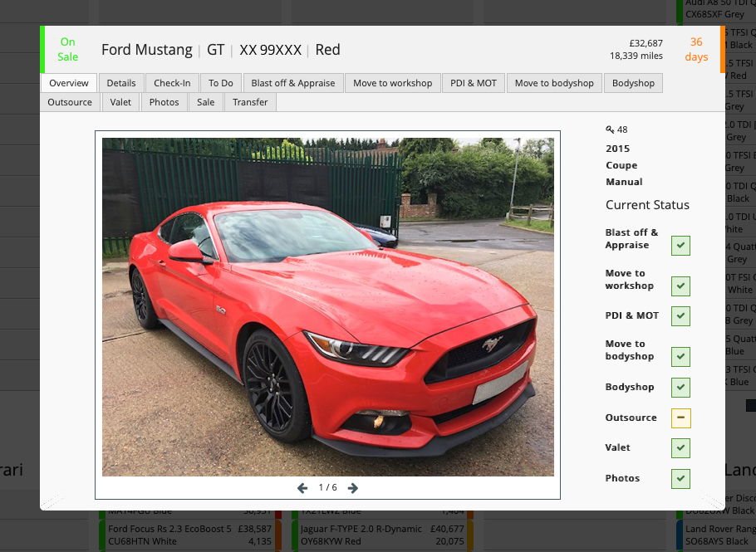Click the Coupe body type text

(x=621, y=165)
